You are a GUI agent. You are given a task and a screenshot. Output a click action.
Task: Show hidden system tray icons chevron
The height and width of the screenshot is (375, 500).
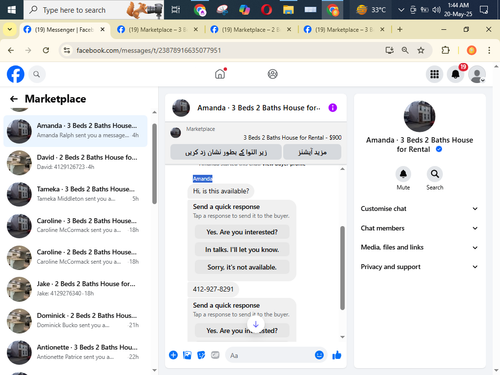point(401,10)
